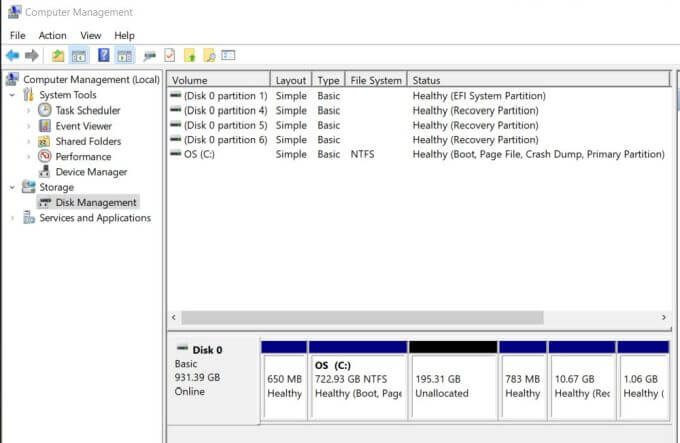Click the Healthy (EFI System Partition) status
The height and width of the screenshot is (443, 680).
(x=479, y=96)
